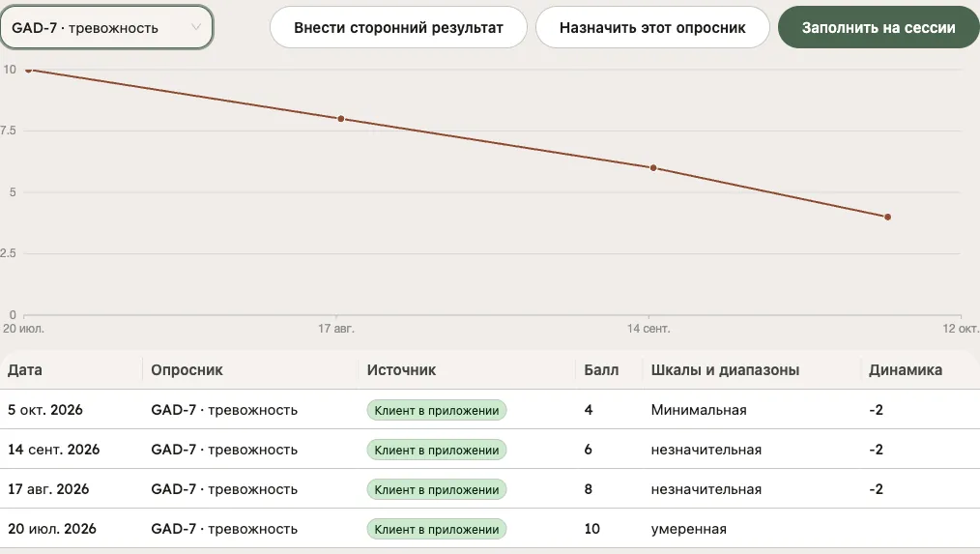Screen dimensions: 980x554
Task: Click score '6' in the 14 сент. row
Action: tap(589, 450)
